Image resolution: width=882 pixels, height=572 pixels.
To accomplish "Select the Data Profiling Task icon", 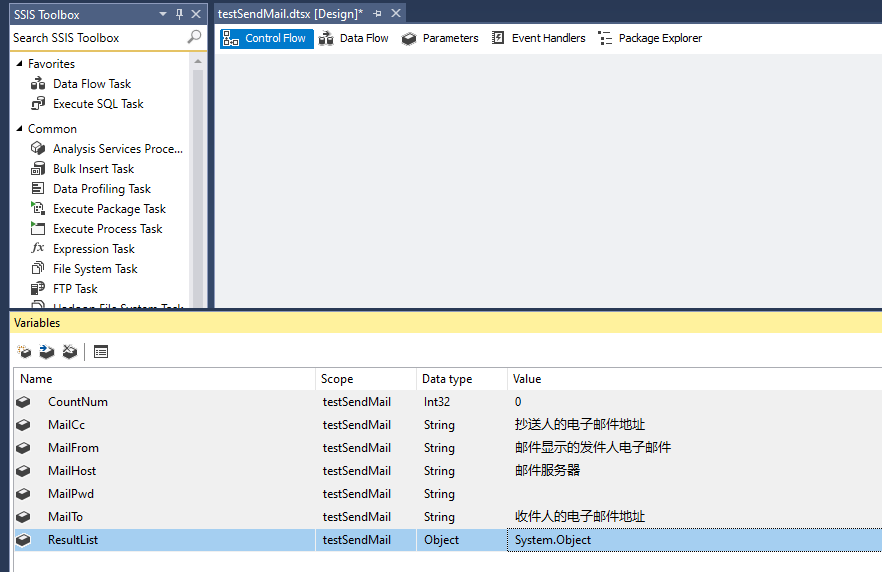I will [x=38, y=188].
